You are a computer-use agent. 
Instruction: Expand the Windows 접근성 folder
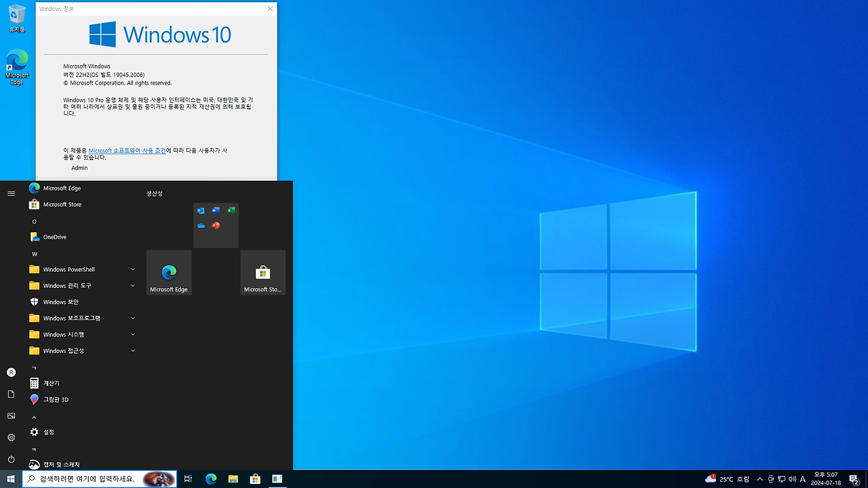[81, 351]
